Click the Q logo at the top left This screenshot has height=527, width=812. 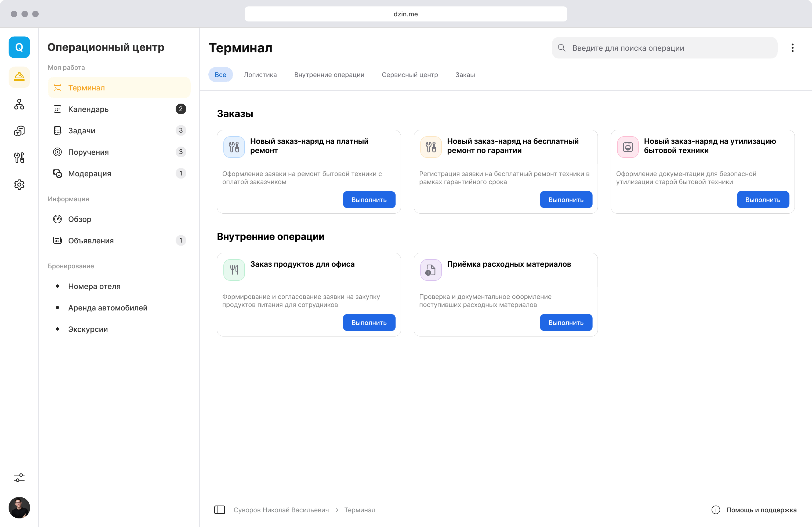(x=19, y=47)
